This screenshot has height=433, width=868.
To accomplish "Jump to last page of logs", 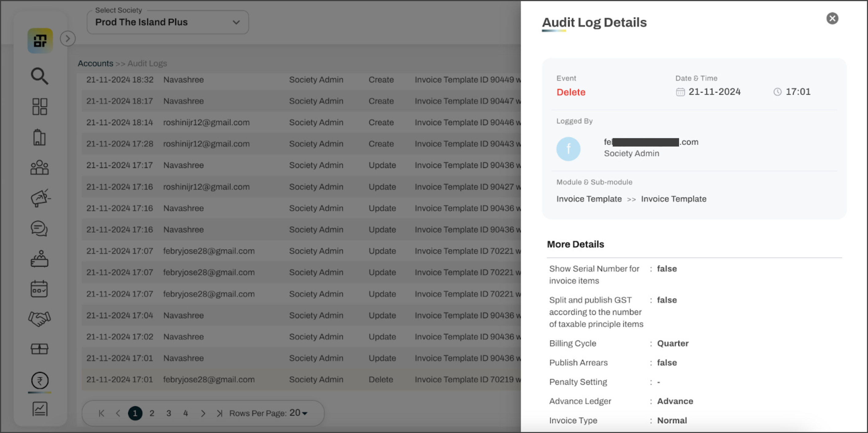I will [x=220, y=413].
